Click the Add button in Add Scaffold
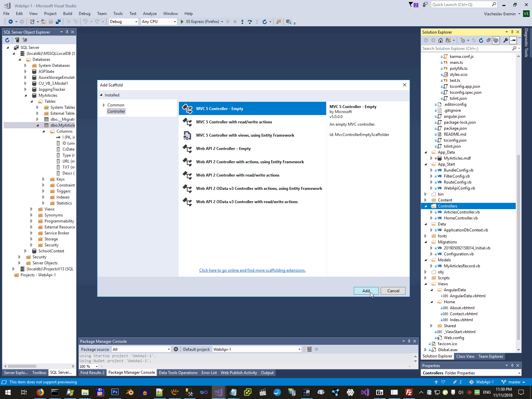The image size is (532, 399). pyautogui.click(x=366, y=291)
